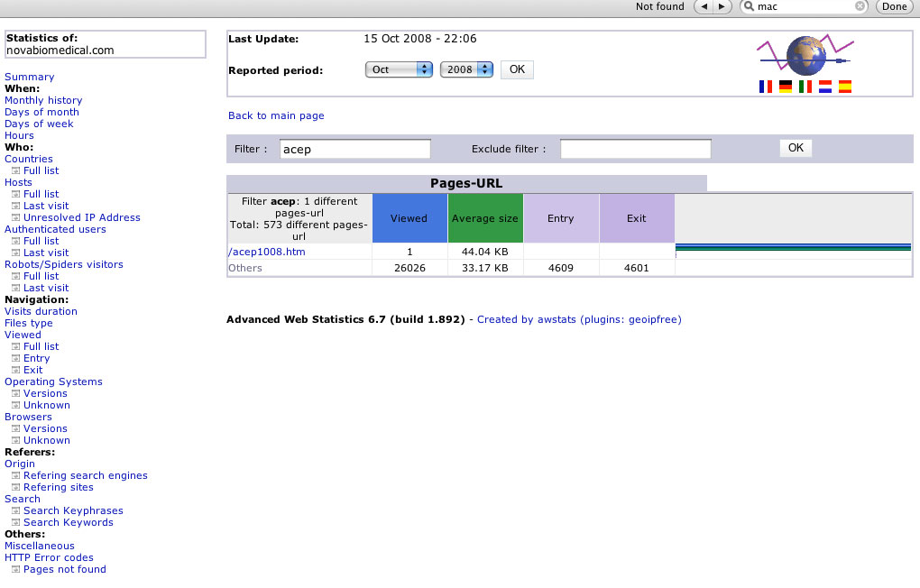Clear the find bar search text
The height and width of the screenshot is (588, 920).
(x=860, y=6)
